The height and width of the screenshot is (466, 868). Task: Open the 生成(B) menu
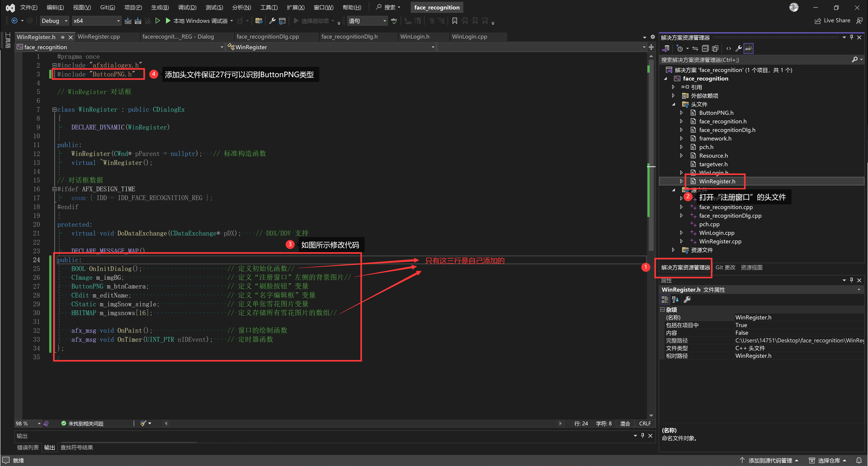click(160, 7)
